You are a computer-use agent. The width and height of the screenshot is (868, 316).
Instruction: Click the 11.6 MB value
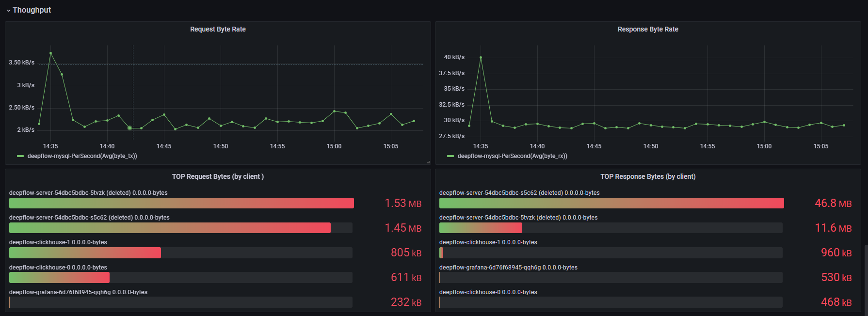(833, 228)
